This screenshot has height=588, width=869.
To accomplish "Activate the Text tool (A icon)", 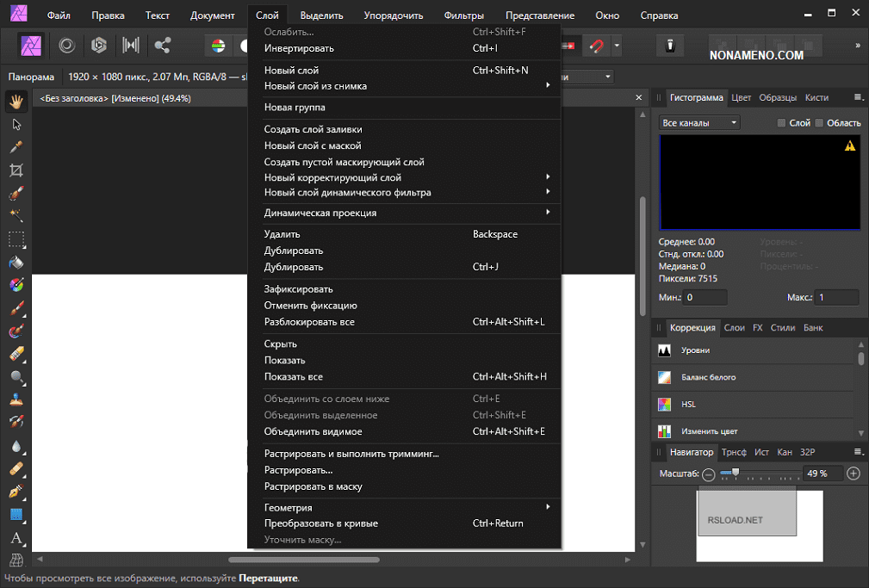I will coord(16,538).
